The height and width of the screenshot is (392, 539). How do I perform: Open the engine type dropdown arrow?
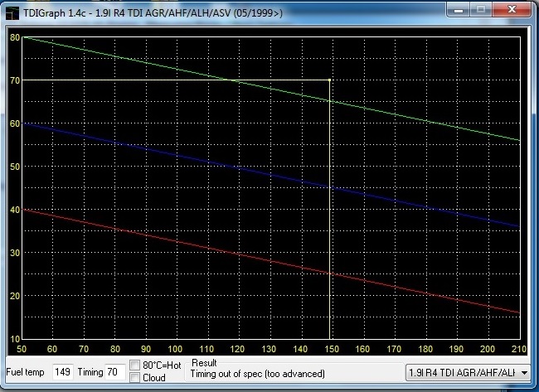pos(524,373)
